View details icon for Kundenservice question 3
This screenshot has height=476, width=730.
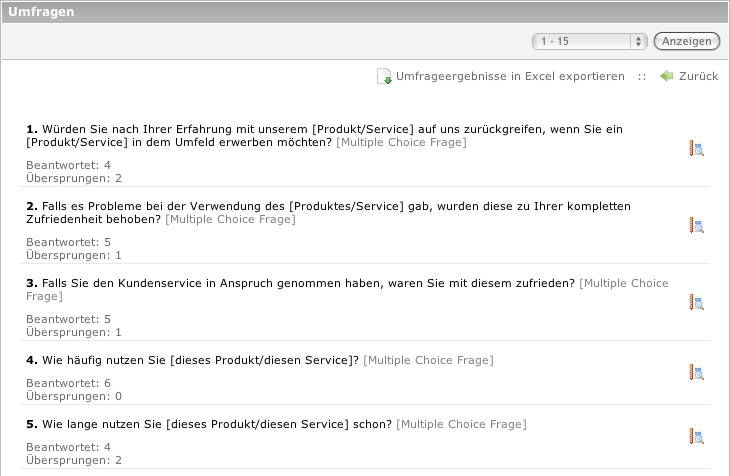697,302
